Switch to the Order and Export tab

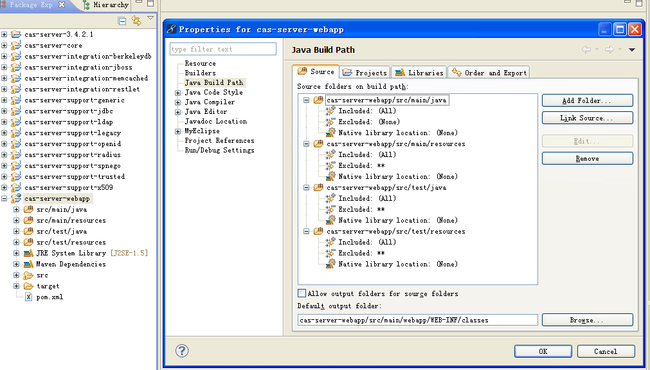click(x=489, y=73)
